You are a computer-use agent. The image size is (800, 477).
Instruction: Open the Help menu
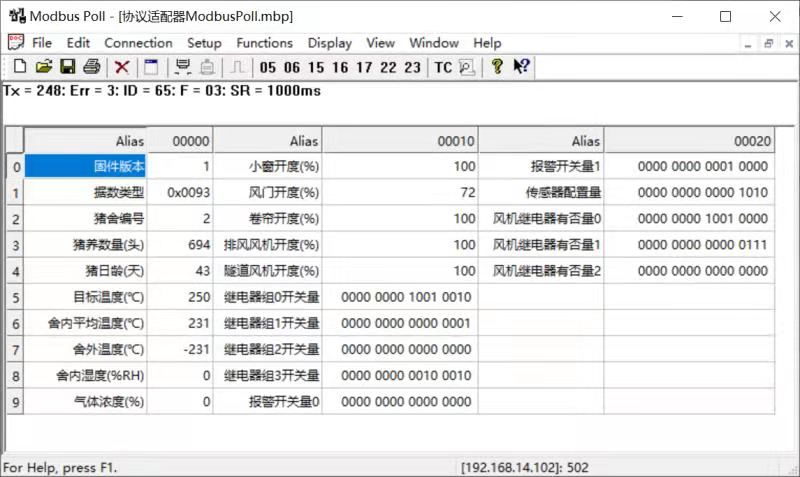point(487,43)
